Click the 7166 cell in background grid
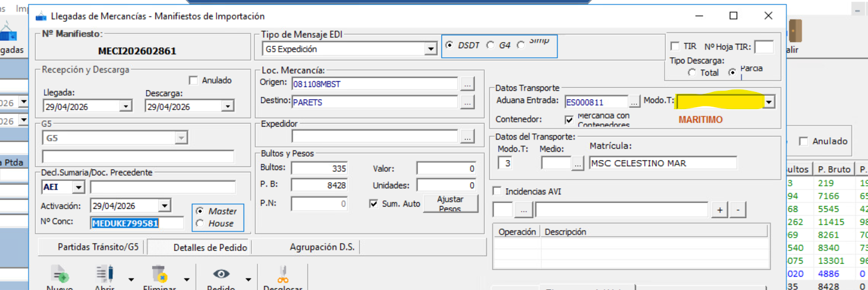Screen dimensions: 868x290 [x=829, y=195]
